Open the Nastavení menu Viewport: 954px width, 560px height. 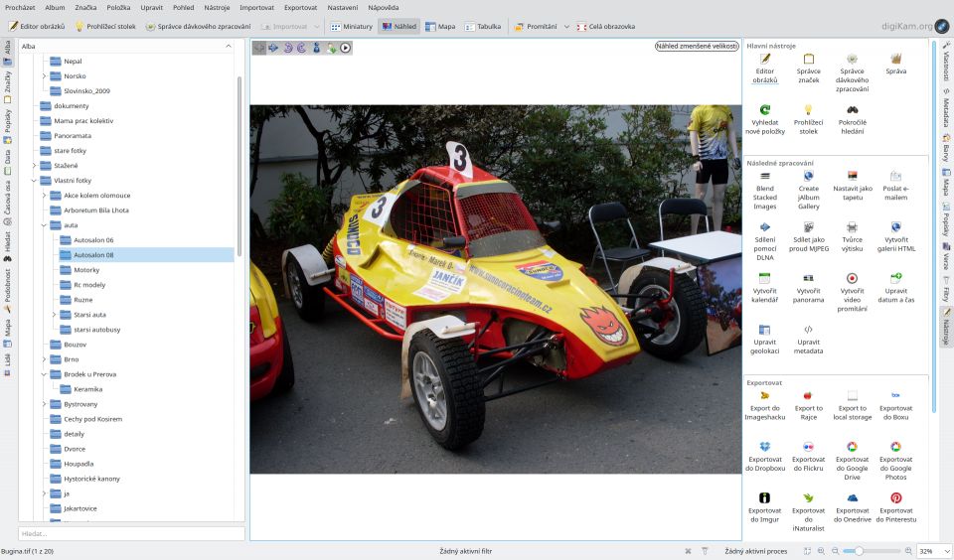pos(343,7)
